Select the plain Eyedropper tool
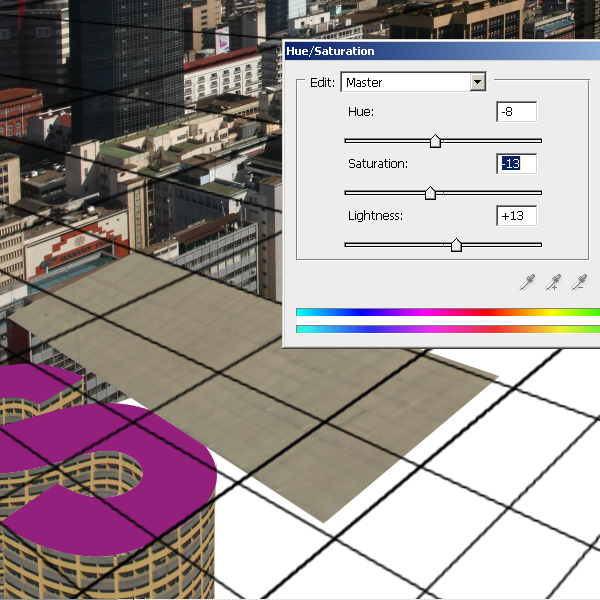 coord(527,282)
